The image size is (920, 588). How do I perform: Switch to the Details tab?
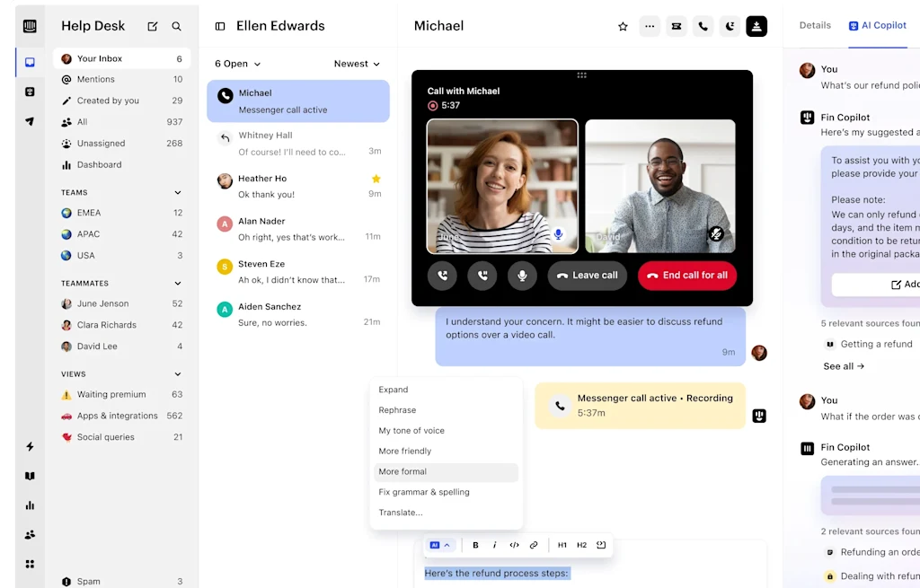pos(815,25)
